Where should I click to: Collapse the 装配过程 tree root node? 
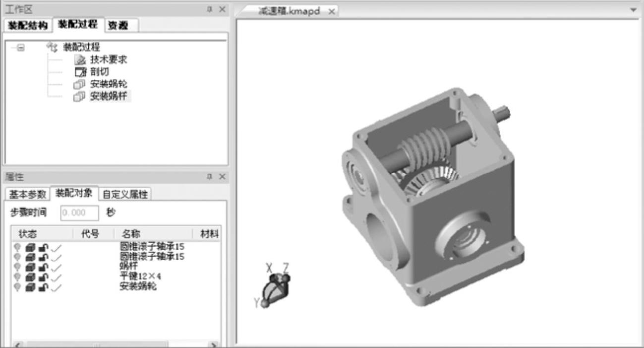pyautogui.click(x=20, y=48)
